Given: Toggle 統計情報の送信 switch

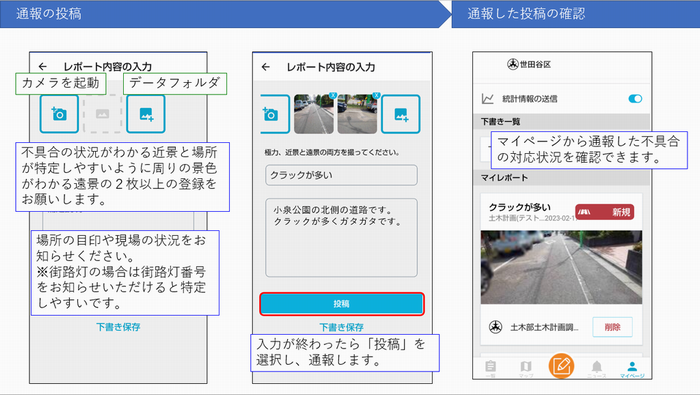Looking at the screenshot, I should point(635,99).
